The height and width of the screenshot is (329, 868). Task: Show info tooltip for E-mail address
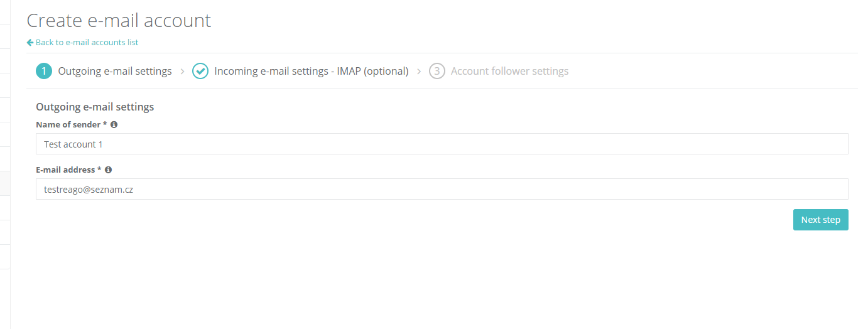pyautogui.click(x=109, y=170)
